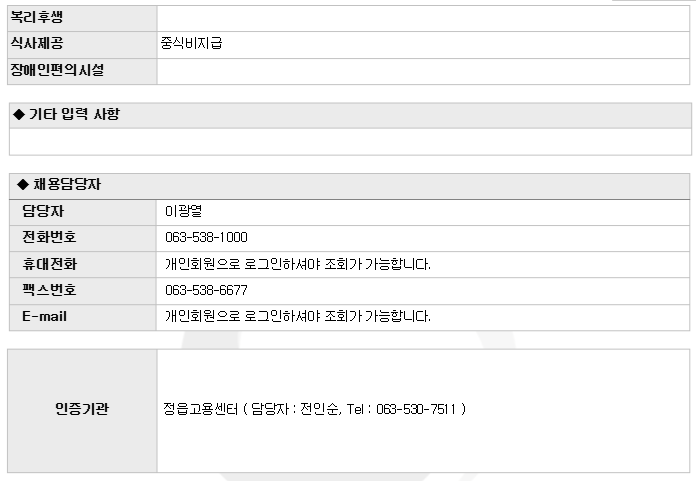Select the fax number 063-538-6677

206,290
